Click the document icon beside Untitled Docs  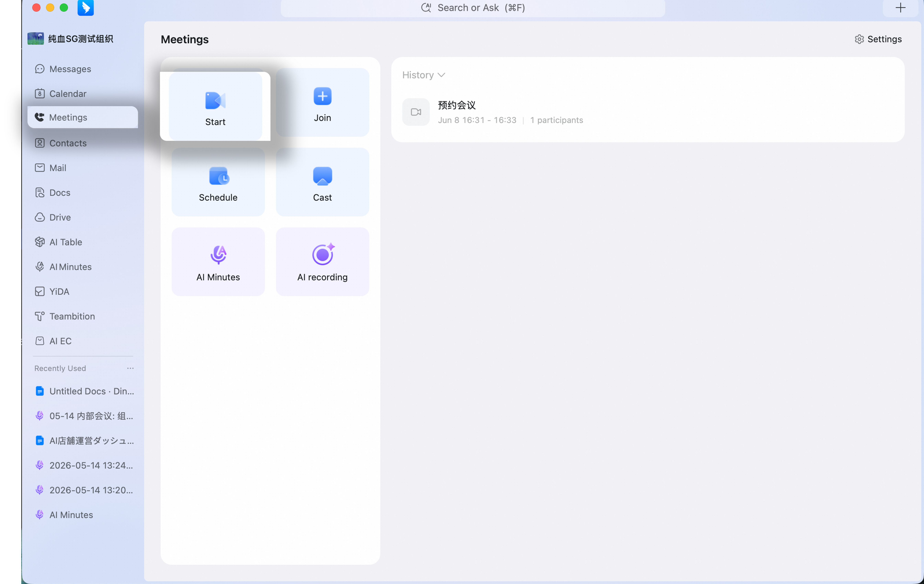[x=39, y=391]
